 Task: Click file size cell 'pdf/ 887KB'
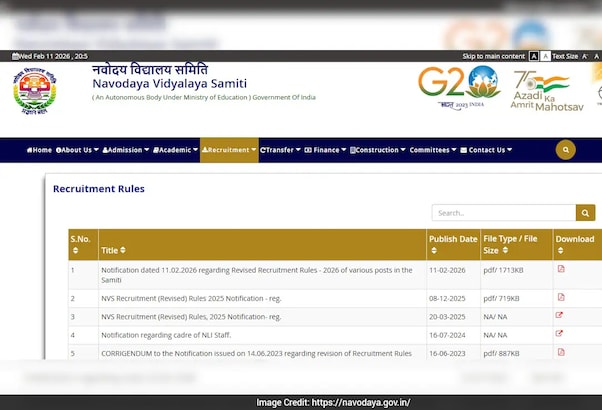[x=501, y=353]
